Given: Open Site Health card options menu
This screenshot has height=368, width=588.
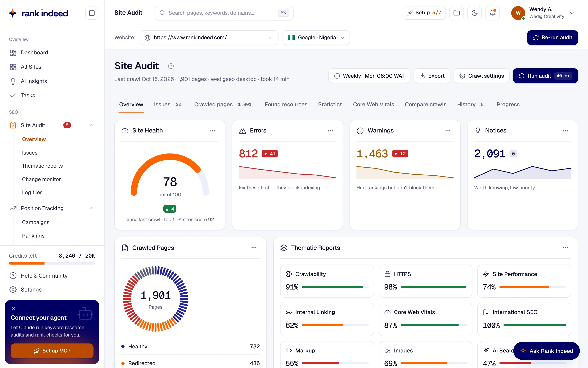Looking at the screenshot, I should pyautogui.click(x=213, y=131).
